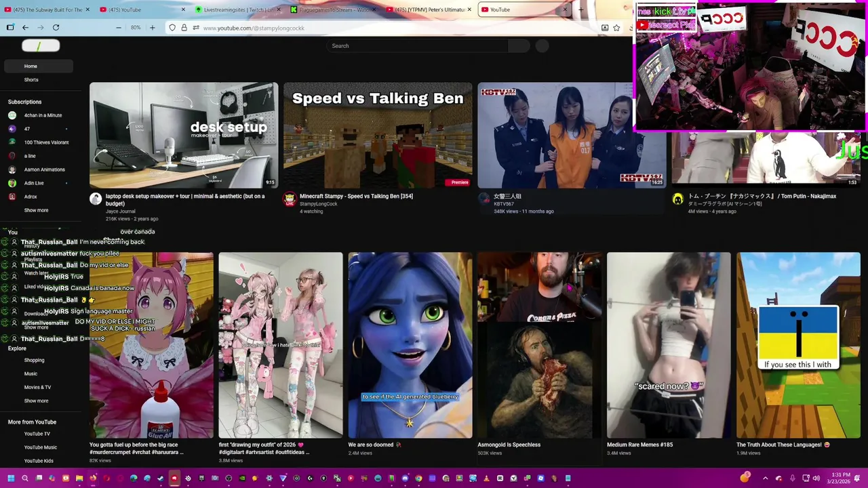Viewport: 868px width, 488px height.
Task: Switch to The Subway Built For The tab
Action: pos(46,9)
